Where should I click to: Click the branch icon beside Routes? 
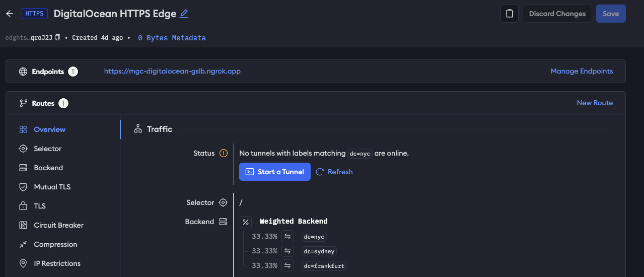point(23,103)
